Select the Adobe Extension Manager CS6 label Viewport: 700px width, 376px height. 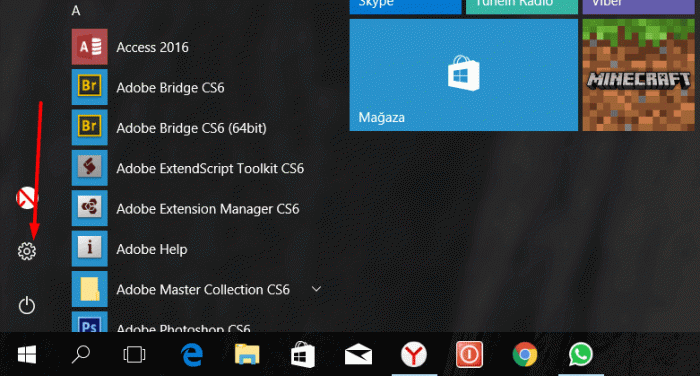pos(208,209)
